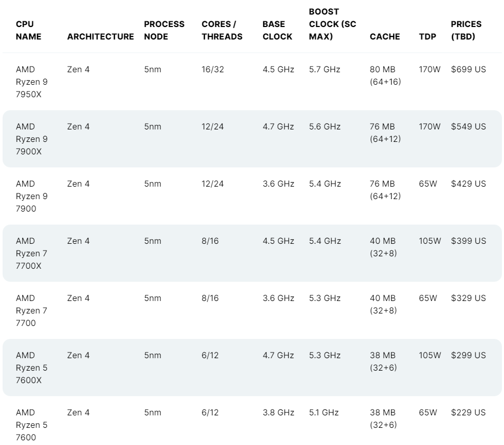This screenshot has height=445, width=504.
Task: Click the $699 US price cell
Action: tap(468, 69)
